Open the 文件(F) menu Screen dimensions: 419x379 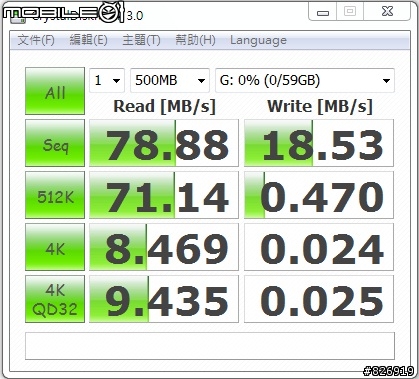(x=36, y=40)
